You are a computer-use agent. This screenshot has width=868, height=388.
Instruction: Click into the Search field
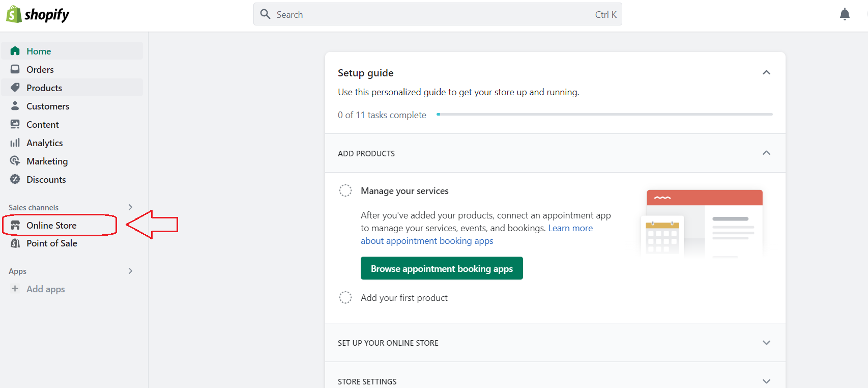pos(438,14)
